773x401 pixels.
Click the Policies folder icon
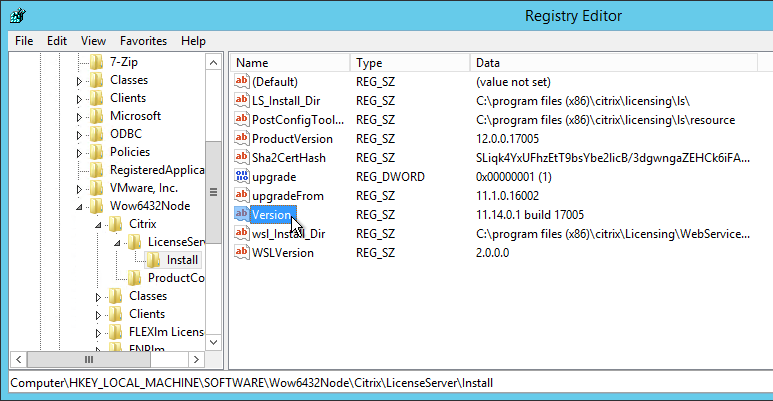pyautogui.click(x=97, y=152)
